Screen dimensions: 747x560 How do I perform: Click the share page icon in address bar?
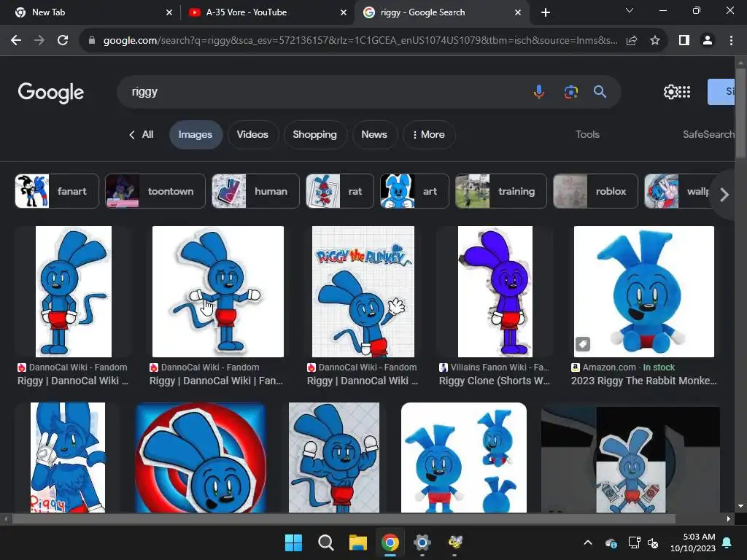tap(632, 41)
